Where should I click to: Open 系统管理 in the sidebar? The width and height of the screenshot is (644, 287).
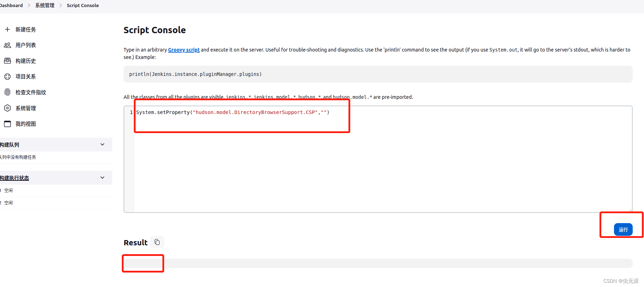click(26, 108)
